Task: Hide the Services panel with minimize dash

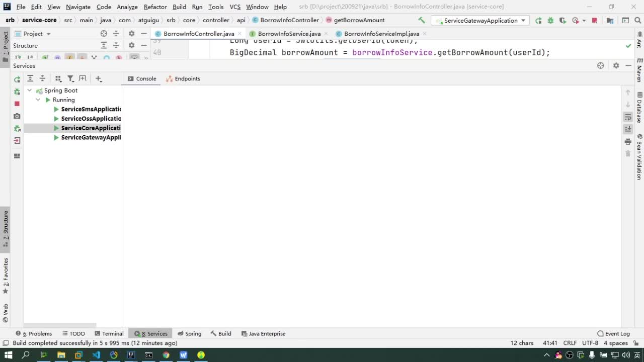Action: point(628,66)
